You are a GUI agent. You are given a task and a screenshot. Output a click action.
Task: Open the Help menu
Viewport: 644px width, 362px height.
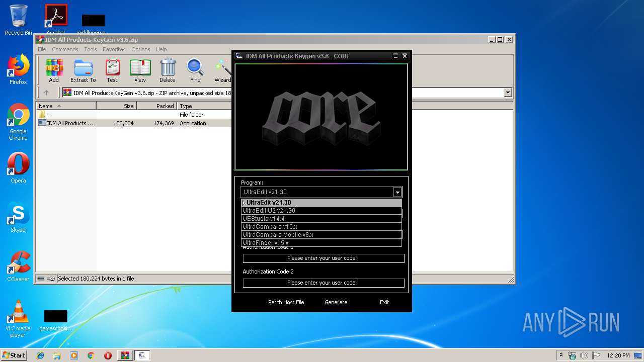(x=161, y=49)
